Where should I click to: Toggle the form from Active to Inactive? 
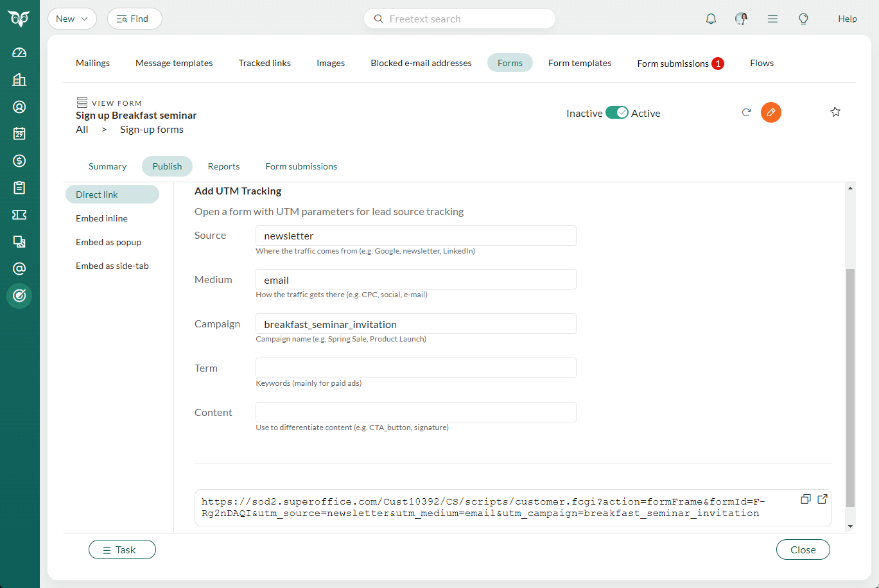pos(616,112)
